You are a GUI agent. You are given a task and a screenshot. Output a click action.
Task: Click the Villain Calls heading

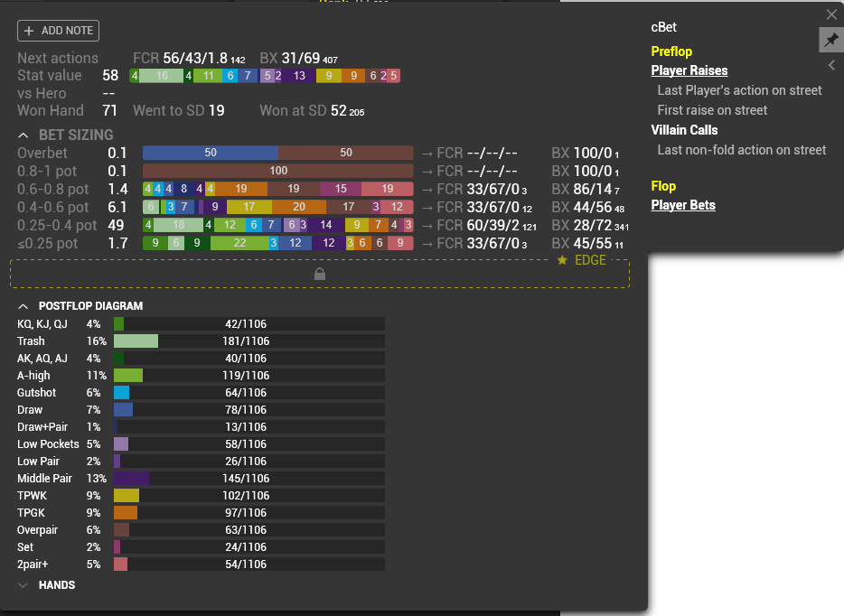(684, 130)
